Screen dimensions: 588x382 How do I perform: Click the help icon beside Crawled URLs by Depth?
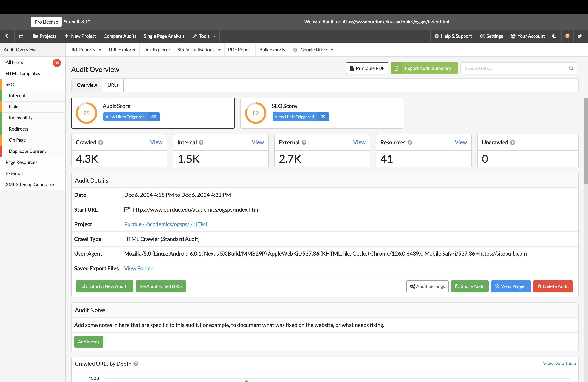click(136, 364)
